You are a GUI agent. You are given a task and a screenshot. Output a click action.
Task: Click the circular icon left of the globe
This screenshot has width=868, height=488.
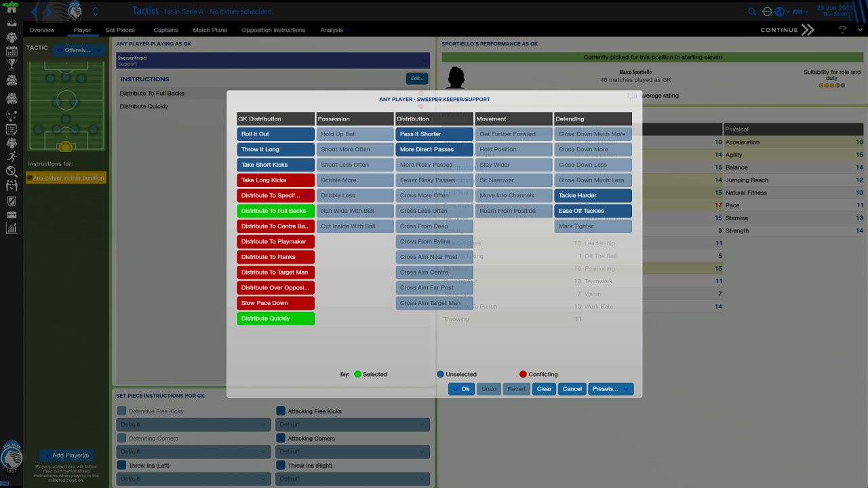[767, 12]
